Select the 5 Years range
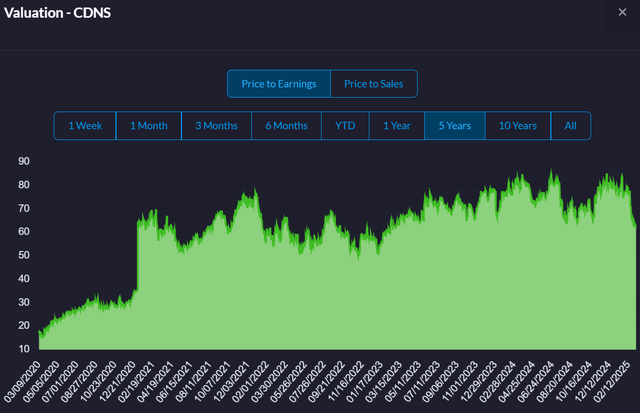The width and height of the screenshot is (640, 413). pos(454,126)
